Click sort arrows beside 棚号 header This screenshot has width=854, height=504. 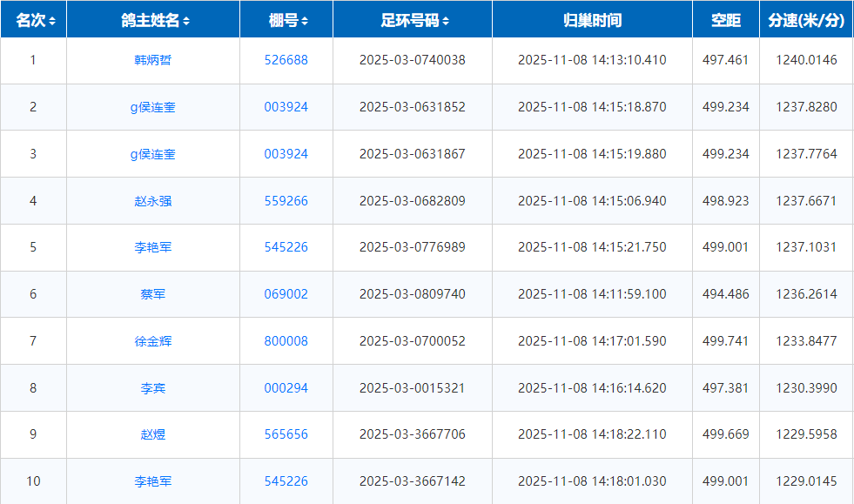(304, 21)
